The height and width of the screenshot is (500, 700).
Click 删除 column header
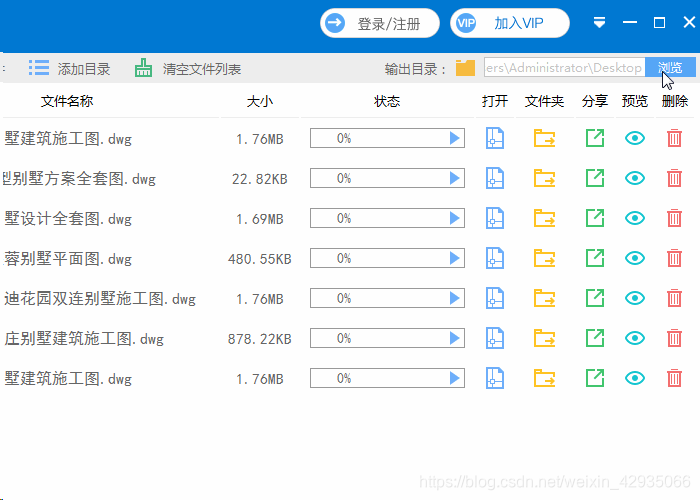tap(675, 101)
